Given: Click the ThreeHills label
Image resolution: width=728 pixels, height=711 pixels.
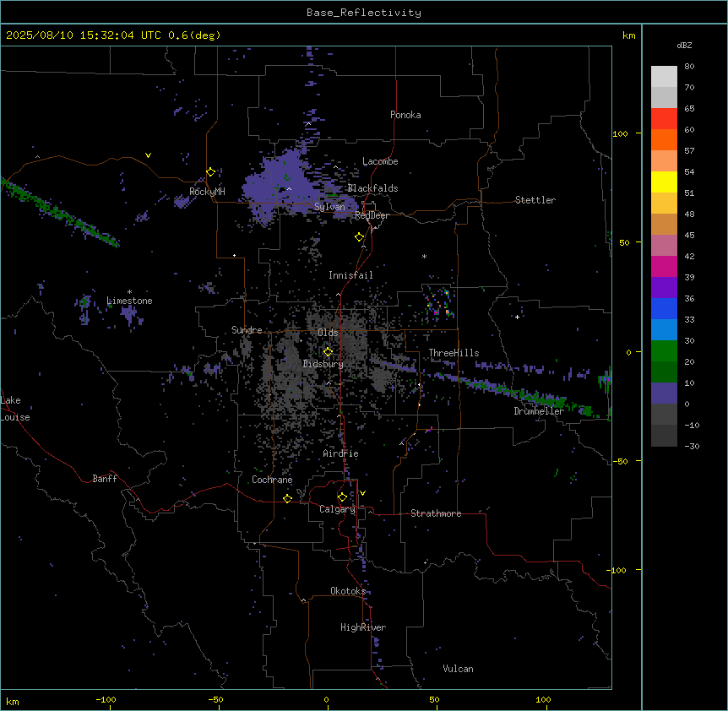Looking at the screenshot, I should pyautogui.click(x=454, y=353).
